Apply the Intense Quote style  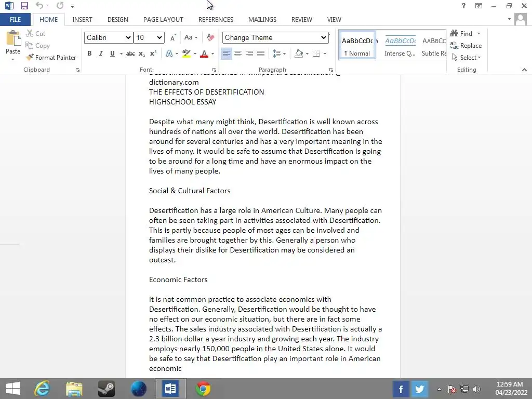pos(400,46)
